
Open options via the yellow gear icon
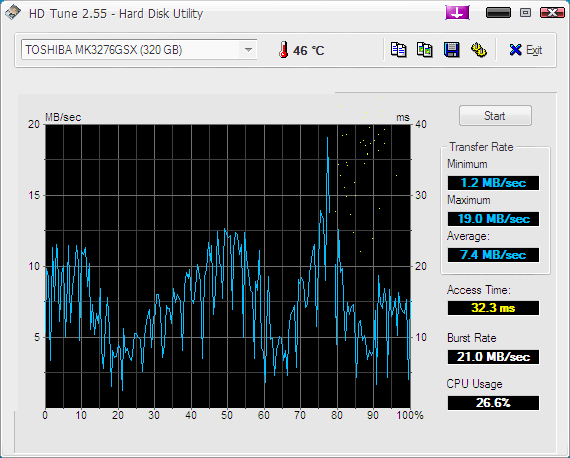coord(479,50)
